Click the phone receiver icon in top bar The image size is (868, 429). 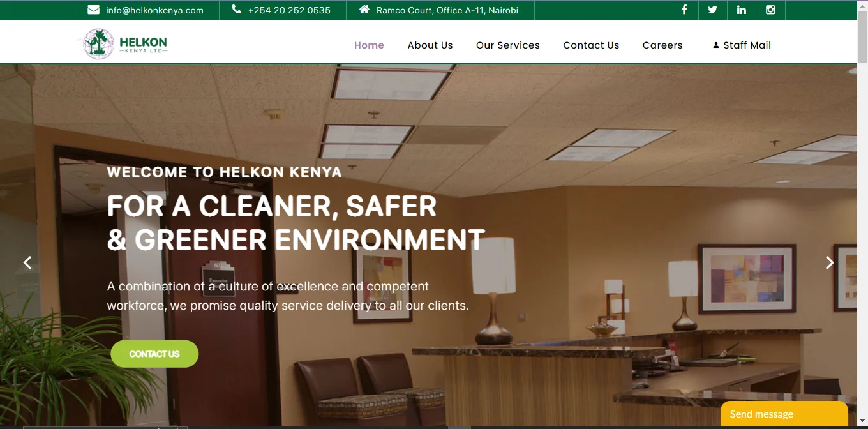click(236, 10)
